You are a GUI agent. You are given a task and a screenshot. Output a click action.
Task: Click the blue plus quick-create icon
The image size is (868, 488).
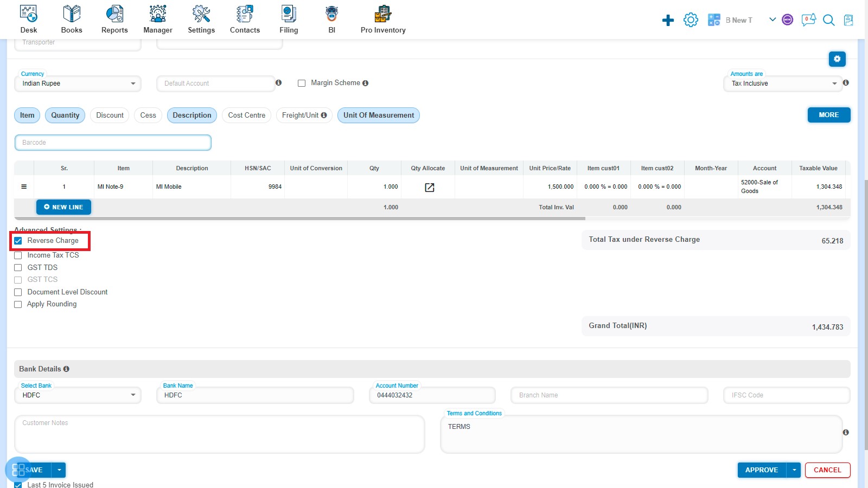668,21
